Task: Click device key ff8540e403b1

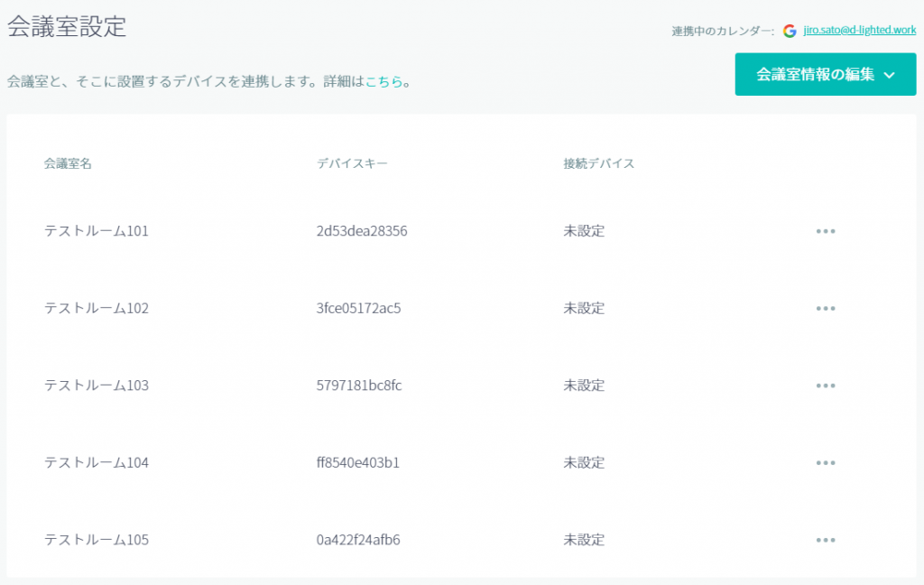Action: pos(358,463)
